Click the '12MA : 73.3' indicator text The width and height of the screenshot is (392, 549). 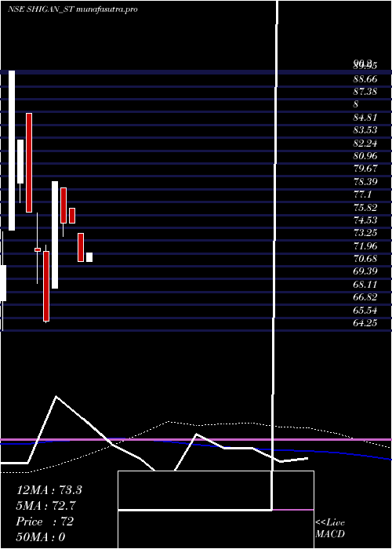pos(49,490)
